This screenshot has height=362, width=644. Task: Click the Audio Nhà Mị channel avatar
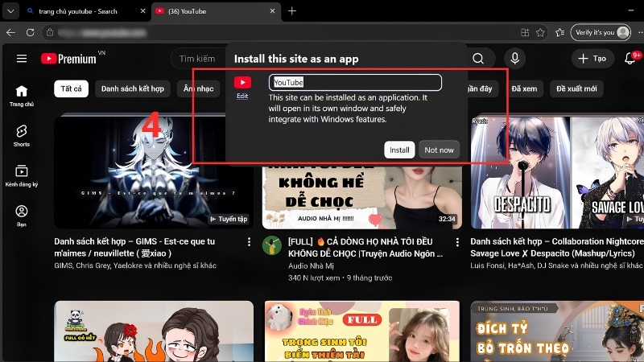(x=272, y=245)
